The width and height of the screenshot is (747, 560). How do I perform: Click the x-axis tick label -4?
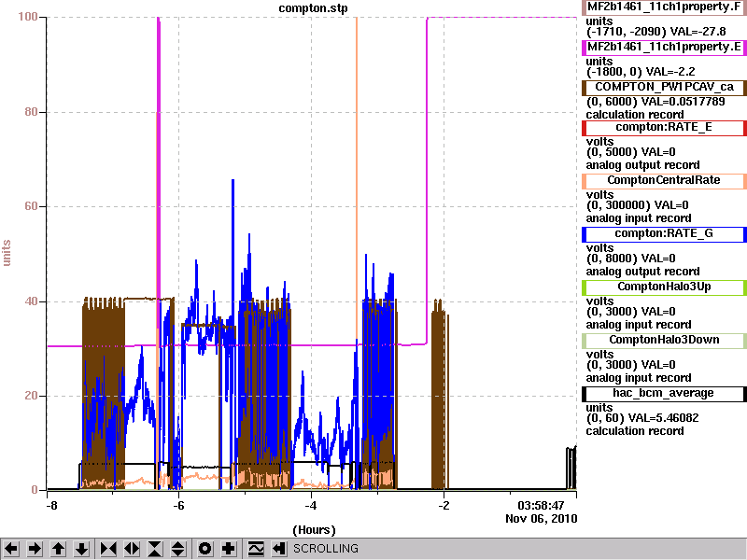[311, 505]
